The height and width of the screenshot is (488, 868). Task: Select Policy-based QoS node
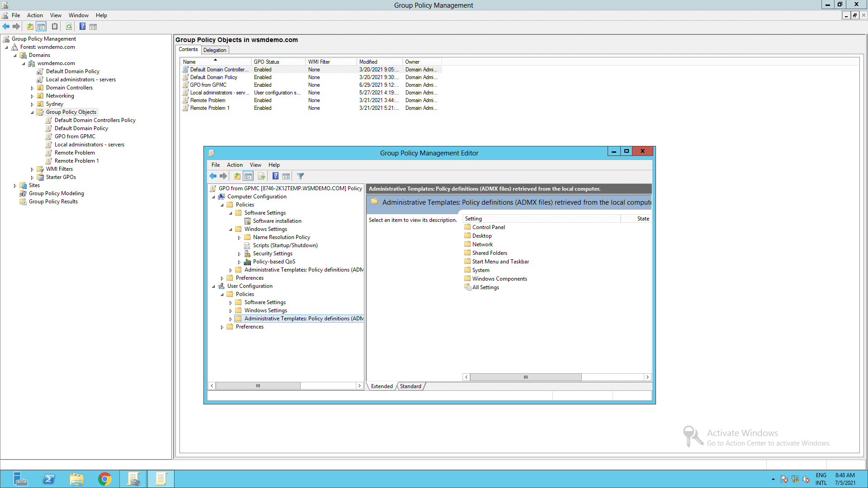click(274, 262)
